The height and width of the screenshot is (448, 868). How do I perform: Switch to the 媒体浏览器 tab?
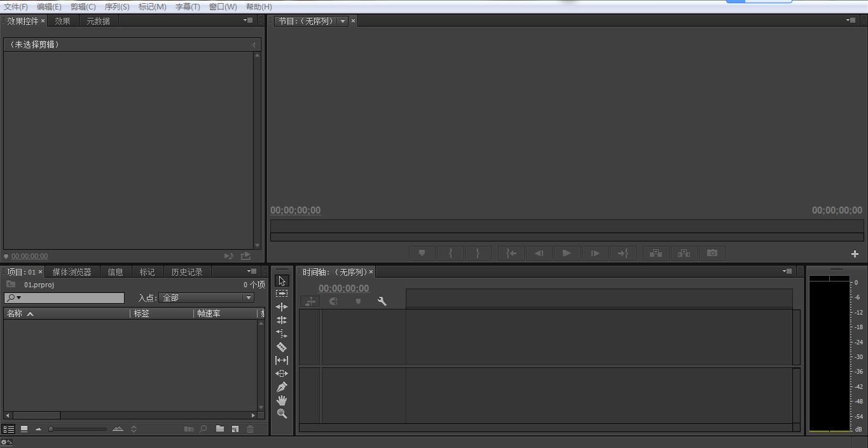[x=72, y=272]
